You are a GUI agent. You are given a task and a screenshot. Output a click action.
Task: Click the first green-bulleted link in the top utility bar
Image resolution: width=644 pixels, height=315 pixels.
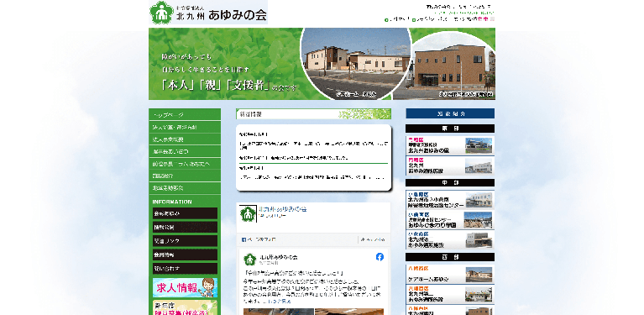pos(397,19)
